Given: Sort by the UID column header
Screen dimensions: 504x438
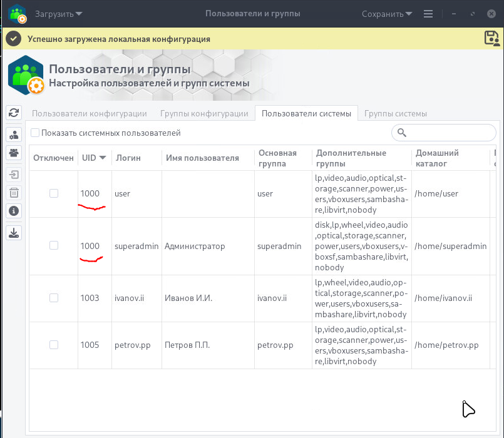Looking at the screenshot, I should (x=94, y=158).
